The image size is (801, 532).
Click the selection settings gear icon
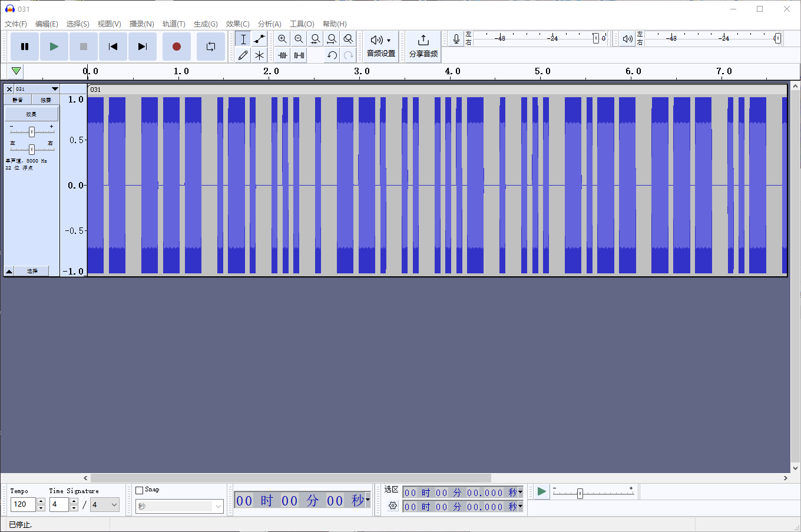pos(393,505)
